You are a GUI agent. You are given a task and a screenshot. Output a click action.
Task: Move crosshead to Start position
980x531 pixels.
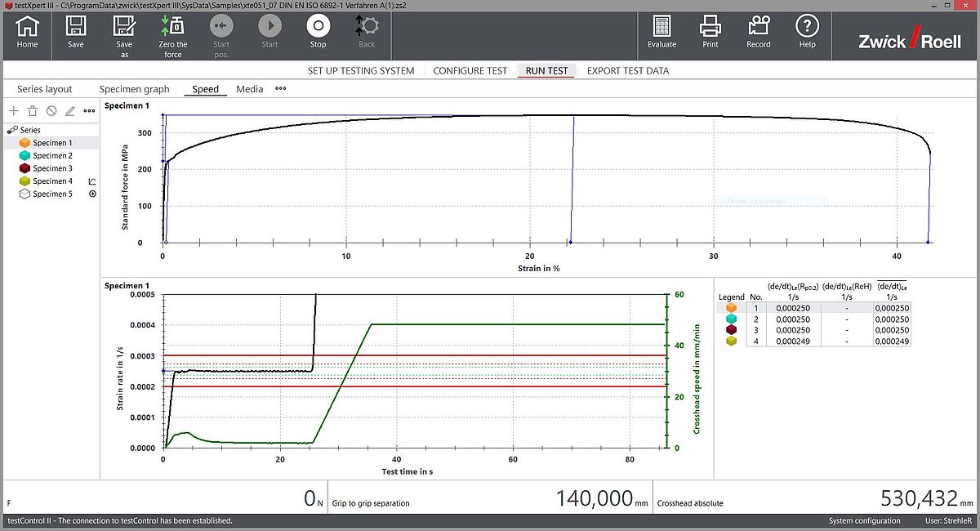pos(220,37)
